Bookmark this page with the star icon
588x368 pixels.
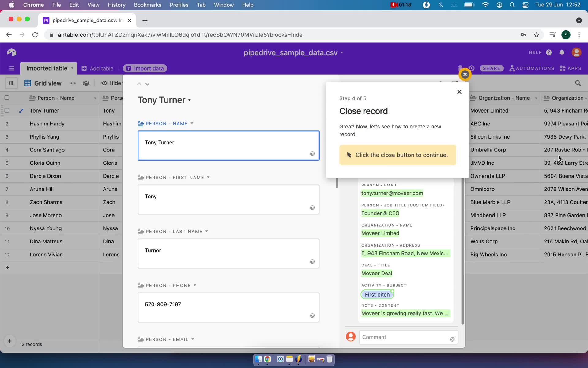pos(536,35)
